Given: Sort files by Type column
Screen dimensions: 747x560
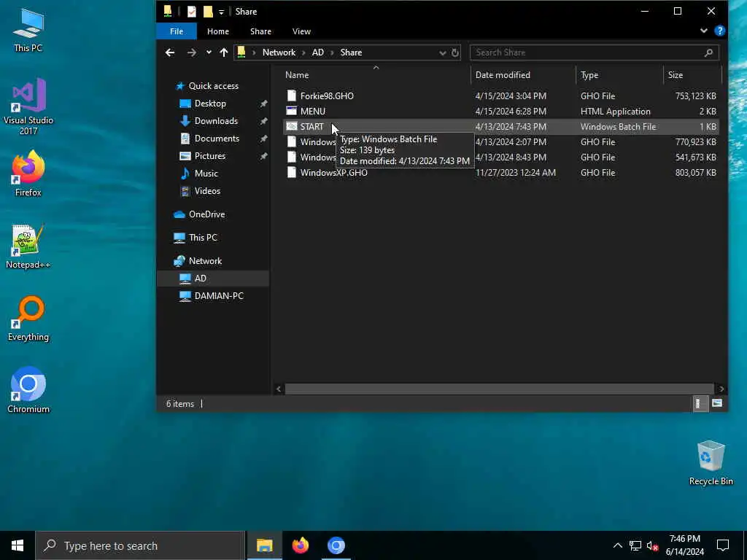Looking at the screenshot, I should click(x=620, y=75).
